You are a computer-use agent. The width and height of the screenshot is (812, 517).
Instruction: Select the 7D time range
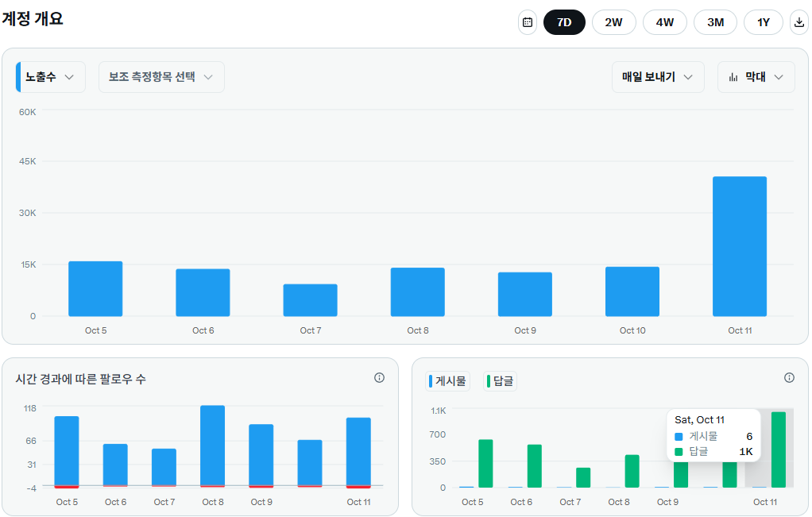coord(564,23)
